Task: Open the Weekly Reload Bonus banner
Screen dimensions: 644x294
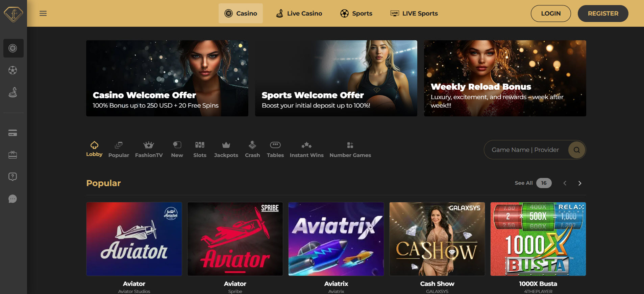Action: click(505, 78)
